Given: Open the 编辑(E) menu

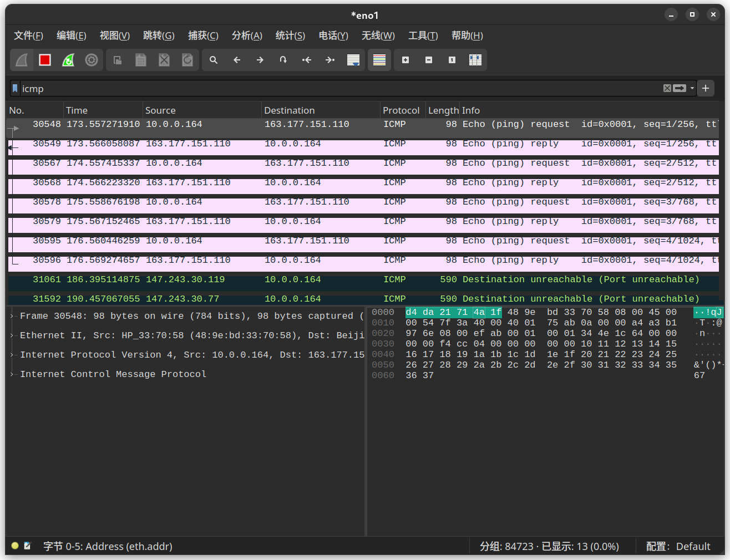Looking at the screenshot, I should click(x=72, y=35).
